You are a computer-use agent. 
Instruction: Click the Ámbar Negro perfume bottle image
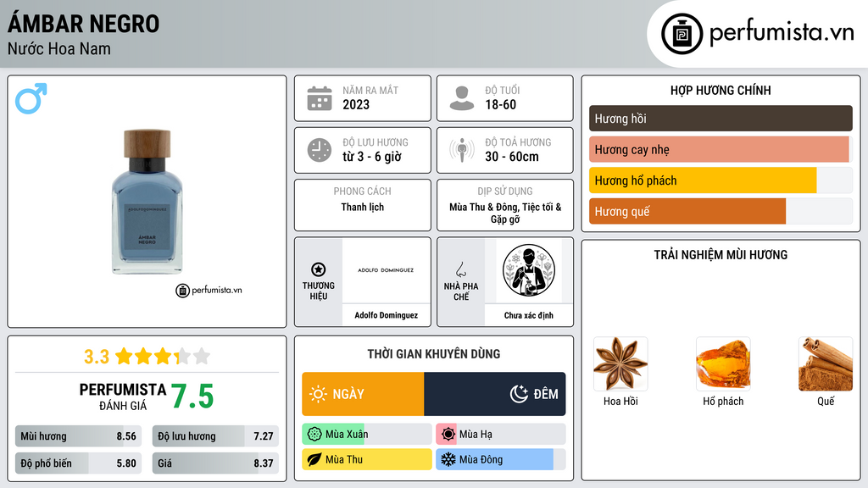[147, 202]
